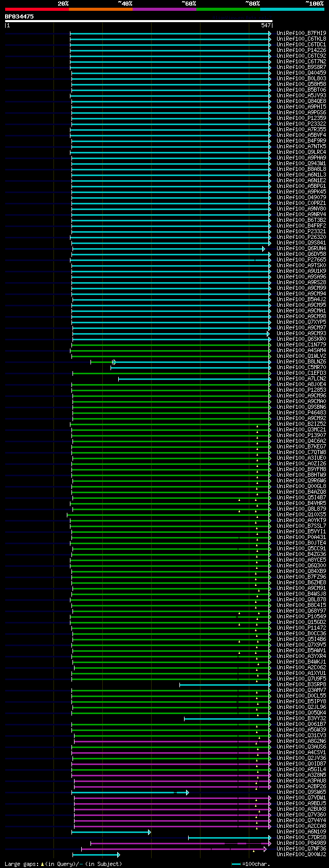The width and height of the screenshot is (329, 868).
Task: Open hit UniRef100_Q00WJ2
Action: tap(301, 854)
